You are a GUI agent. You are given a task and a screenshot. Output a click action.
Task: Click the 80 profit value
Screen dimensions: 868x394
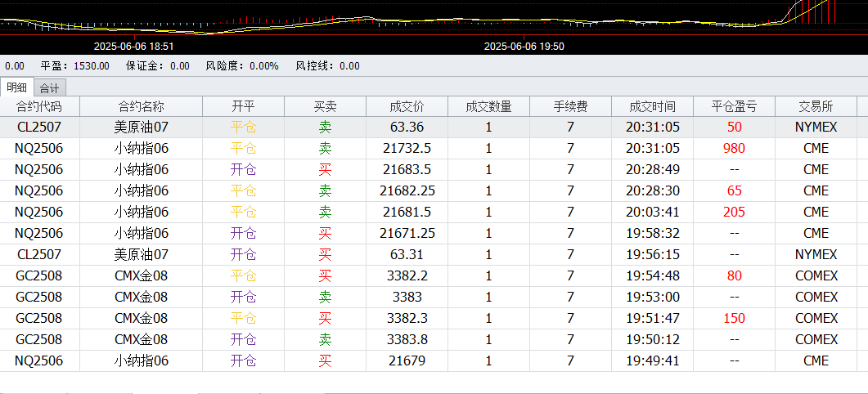734,275
